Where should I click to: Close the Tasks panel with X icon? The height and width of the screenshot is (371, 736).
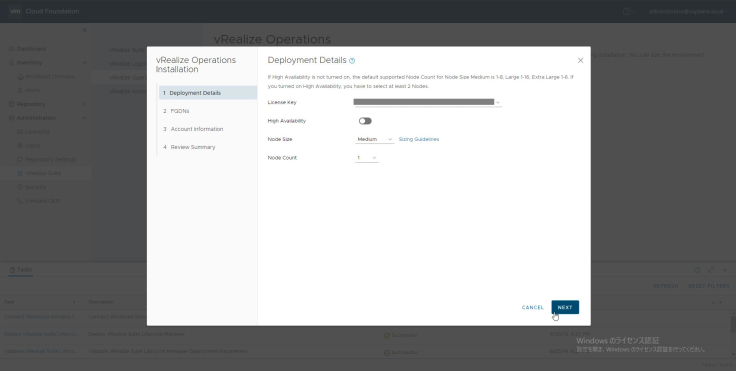[725, 270]
